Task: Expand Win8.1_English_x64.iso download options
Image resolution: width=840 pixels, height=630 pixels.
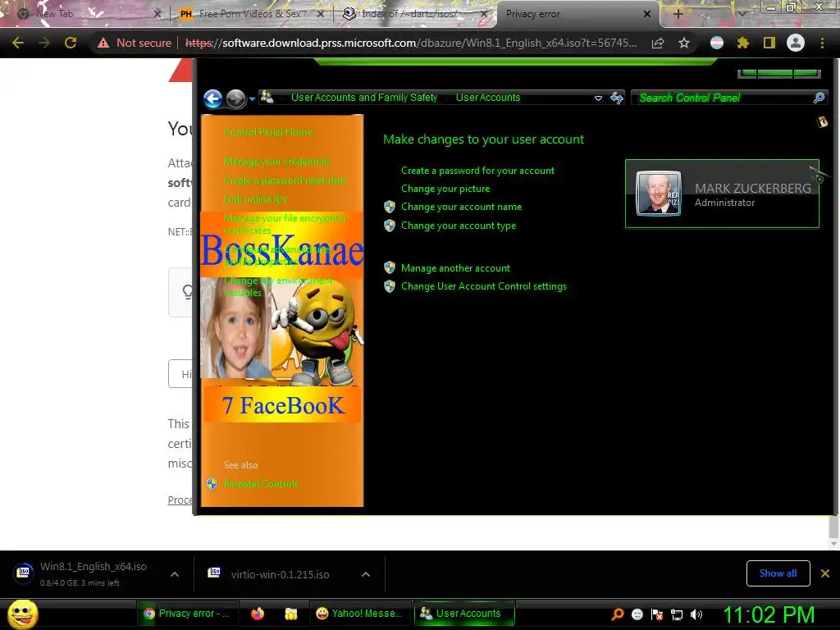Action: click(174, 574)
